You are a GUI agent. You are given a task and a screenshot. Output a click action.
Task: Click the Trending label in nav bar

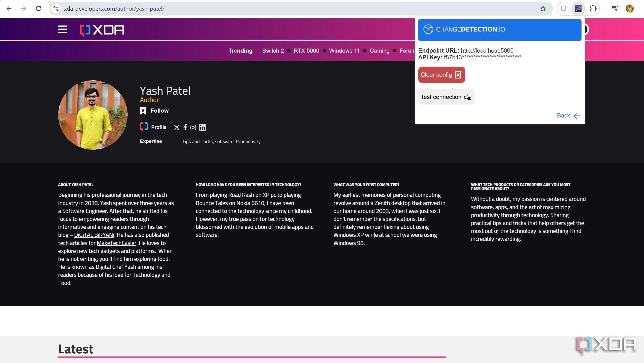(240, 51)
